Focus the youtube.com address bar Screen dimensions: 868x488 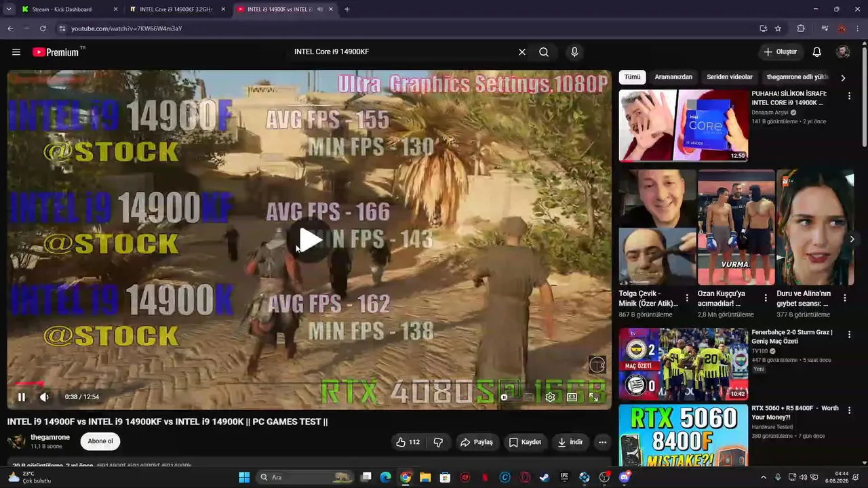pos(407,28)
